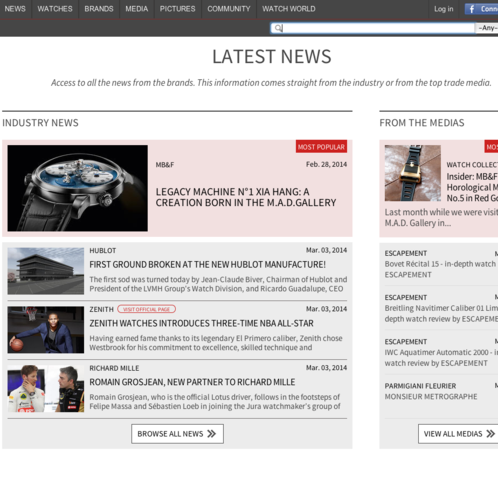The height and width of the screenshot is (478, 498).
Task: Click the FROM THE MEDIAS section heading
Action: (422, 123)
